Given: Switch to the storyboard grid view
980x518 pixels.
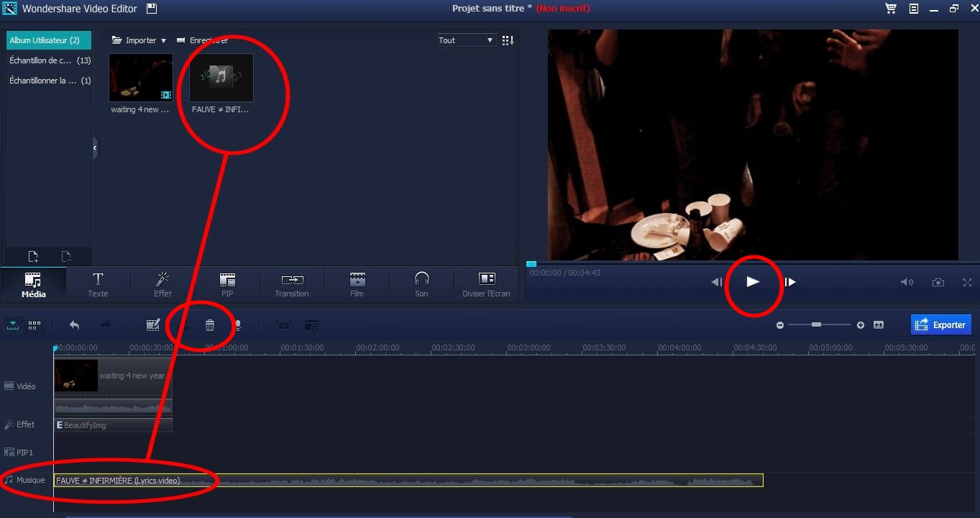Looking at the screenshot, I should click(34, 325).
